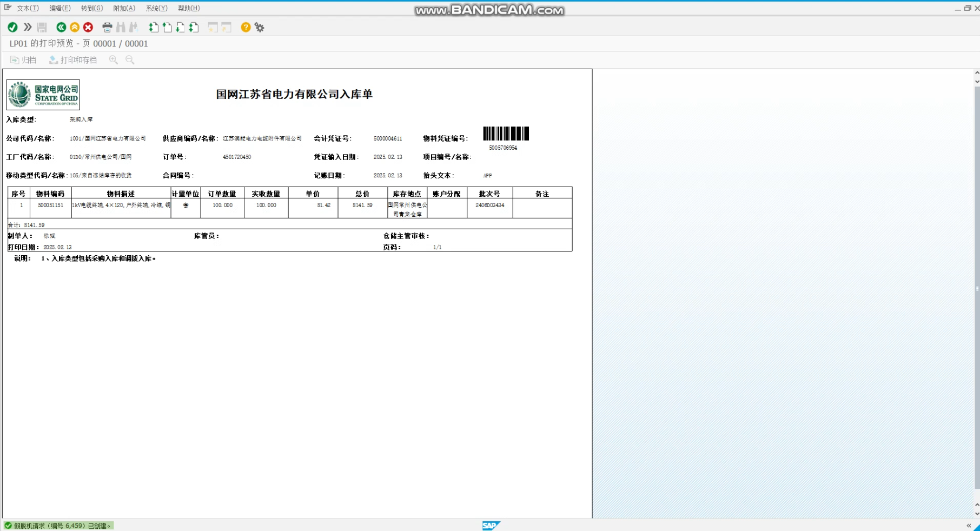This screenshot has width=980, height=531.
Task: Go to first page icon
Action: [x=154, y=28]
